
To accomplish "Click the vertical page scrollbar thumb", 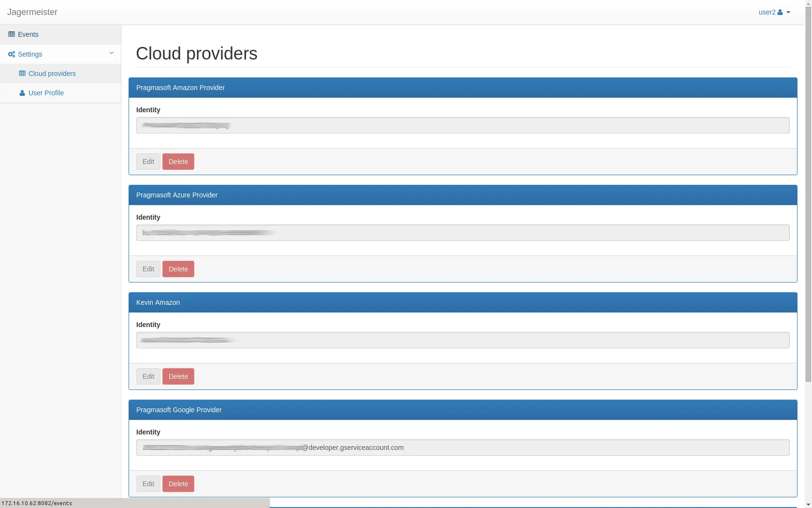I will pos(808,194).
